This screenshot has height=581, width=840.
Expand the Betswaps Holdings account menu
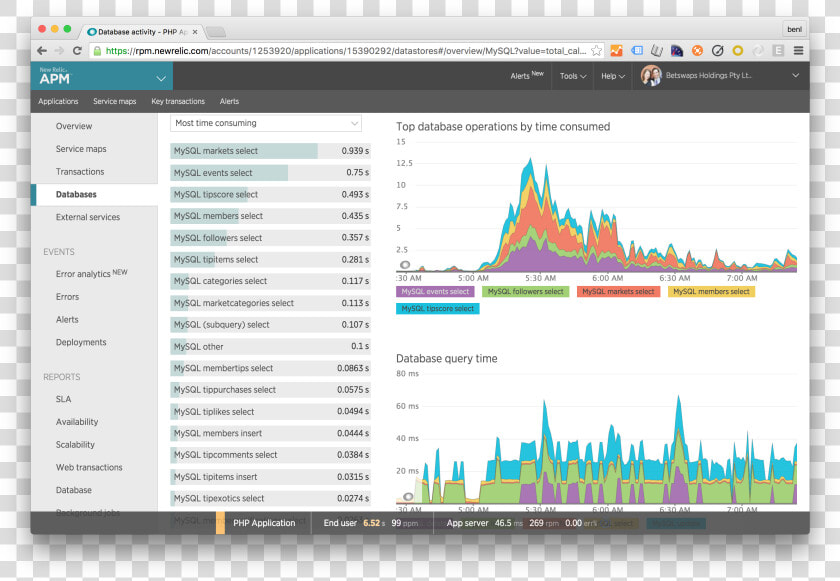(x=796, y=76)
